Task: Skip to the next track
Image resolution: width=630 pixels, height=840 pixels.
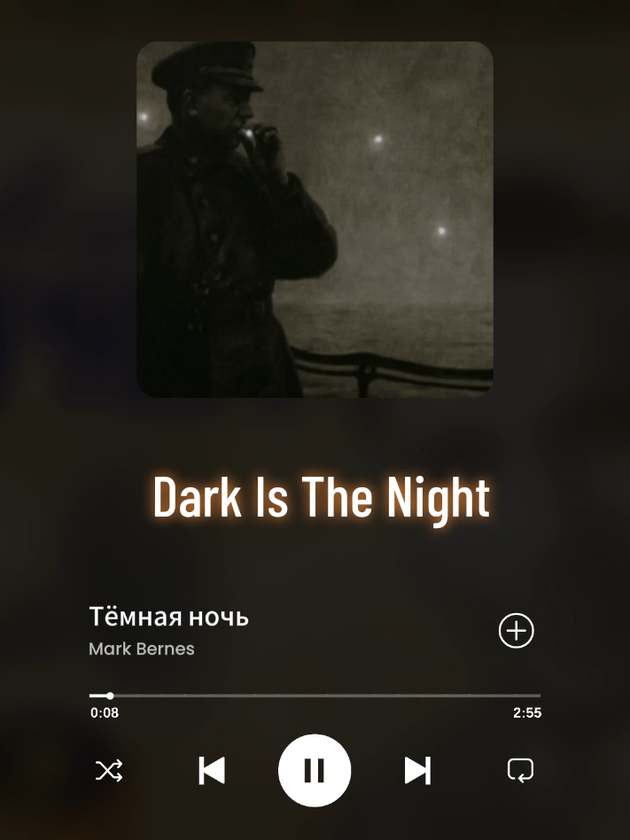Action: (x=417, y=770)
